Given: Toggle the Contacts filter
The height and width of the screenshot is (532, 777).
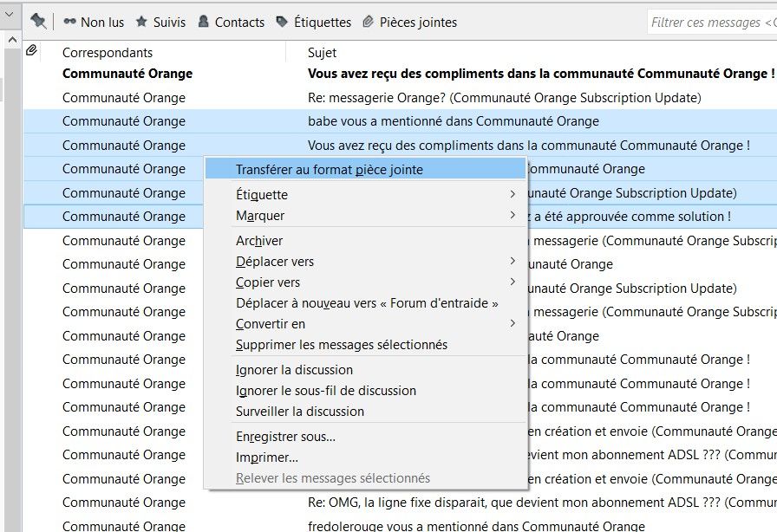Looking at the screenshot, I should click(x=231, y=22).
